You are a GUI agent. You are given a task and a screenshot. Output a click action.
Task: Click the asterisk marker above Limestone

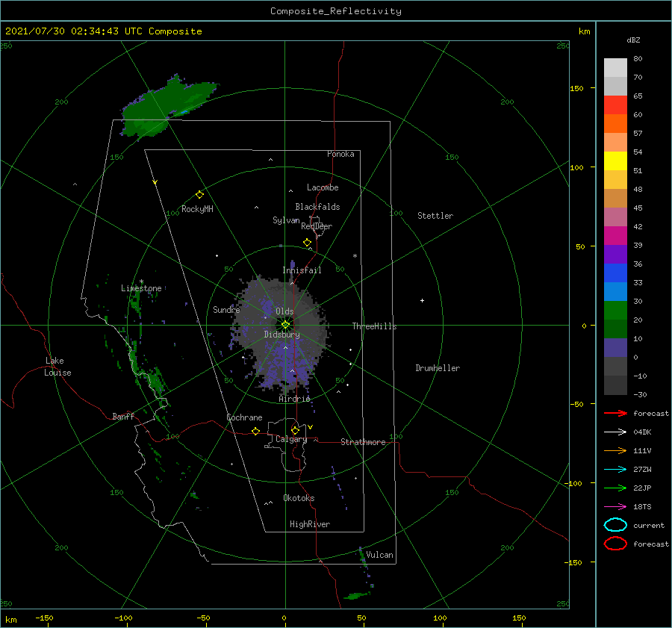(141, 282)
